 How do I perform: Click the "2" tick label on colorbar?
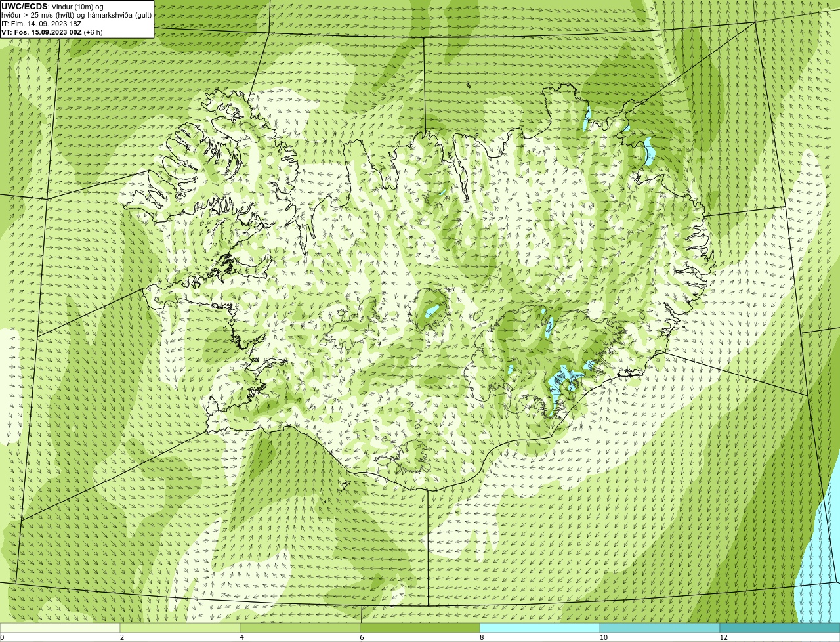coord(122,637)
